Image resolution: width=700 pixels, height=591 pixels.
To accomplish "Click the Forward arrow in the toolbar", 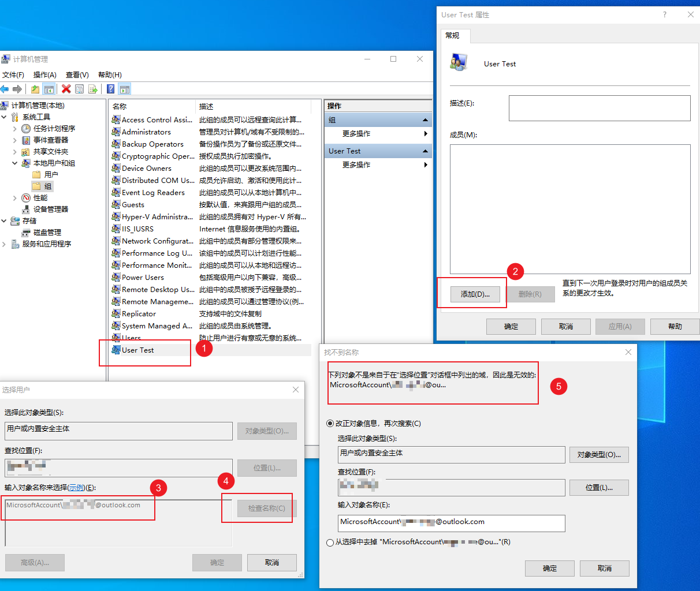I will click(17, 89).
